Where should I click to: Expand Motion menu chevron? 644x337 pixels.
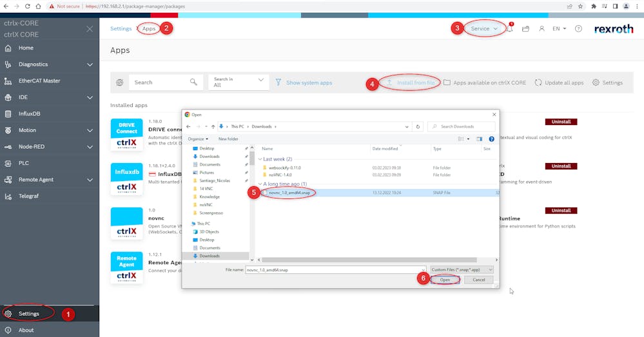pos(90,130)
